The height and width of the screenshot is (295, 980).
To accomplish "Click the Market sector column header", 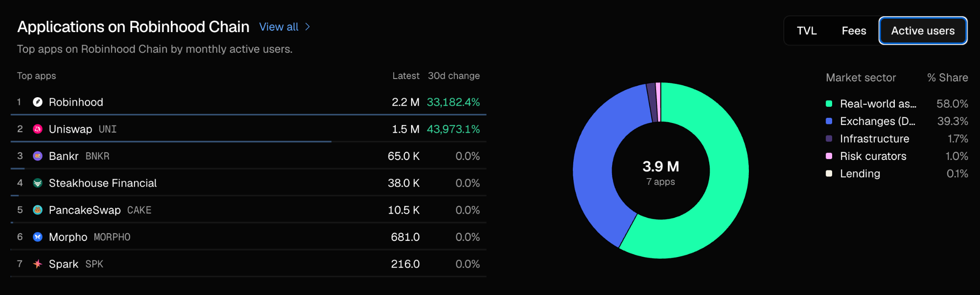I will pyautogui.click(x=861, y=78).
